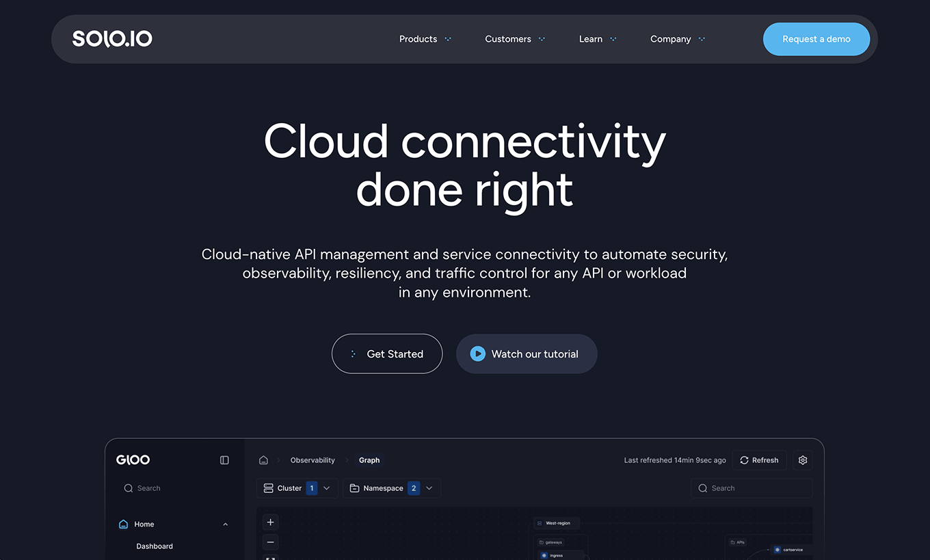Image resolution: width=930 pixels, height=560 pixels.
Task: Open the Learn menu
Action: [x=598, y=39]
